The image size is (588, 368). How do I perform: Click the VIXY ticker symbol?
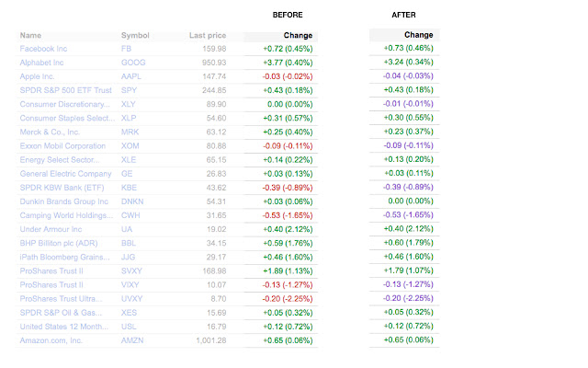click(x=130, y=285)
